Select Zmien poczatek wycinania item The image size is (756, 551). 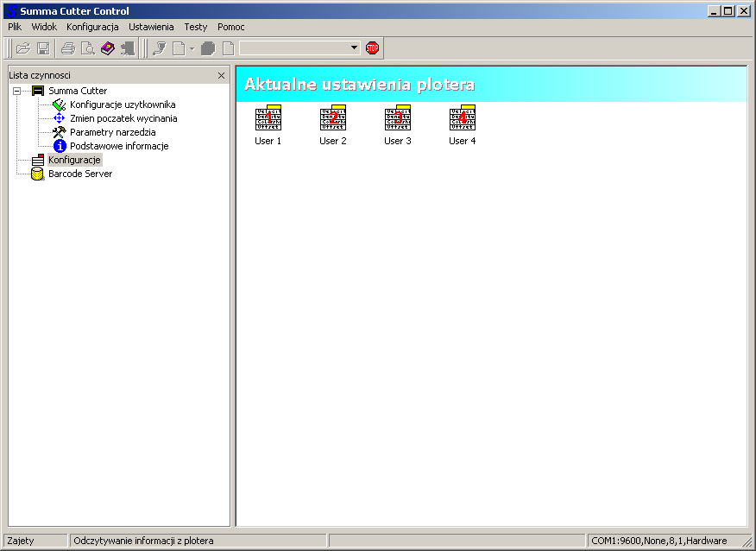[123, 118]
